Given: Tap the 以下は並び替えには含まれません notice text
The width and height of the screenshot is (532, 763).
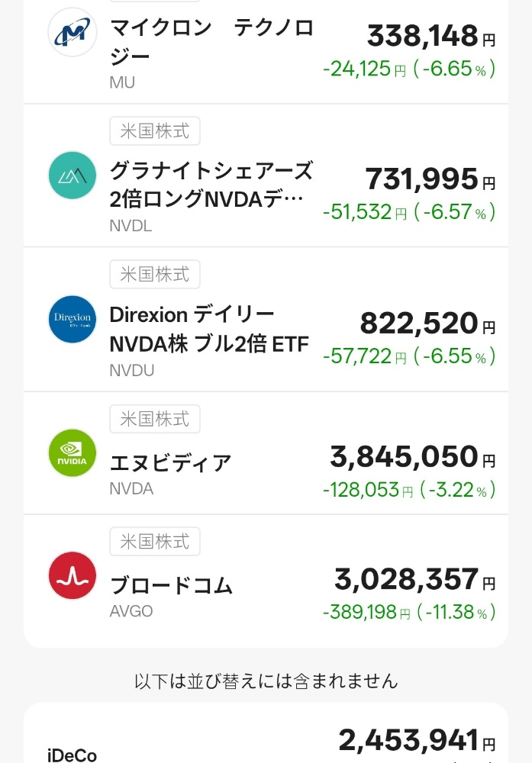Looking at the screenshot, I should (x=266, y=681).
